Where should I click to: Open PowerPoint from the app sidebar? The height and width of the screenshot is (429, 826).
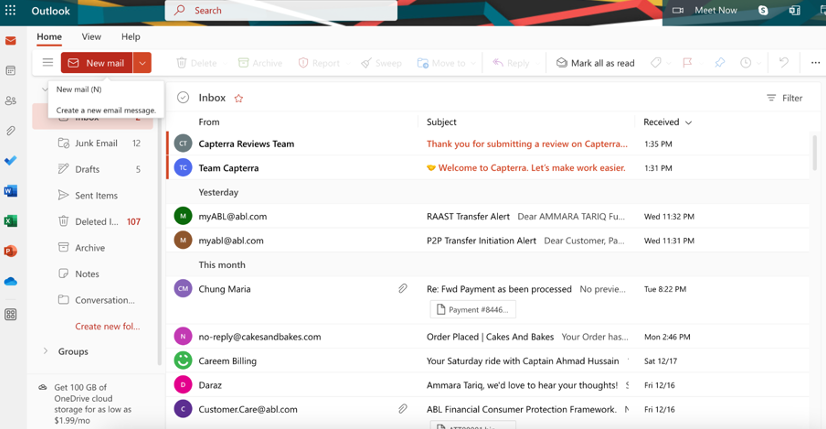tap(11, 251)
